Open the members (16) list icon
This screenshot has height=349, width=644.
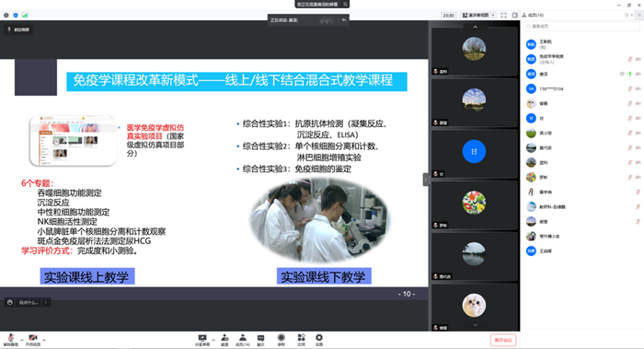click(243, 340)
